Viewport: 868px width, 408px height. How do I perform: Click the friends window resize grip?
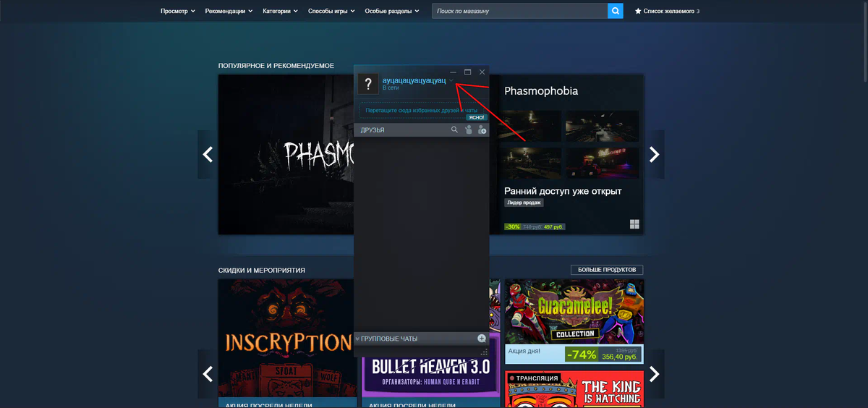pos(485,352)
